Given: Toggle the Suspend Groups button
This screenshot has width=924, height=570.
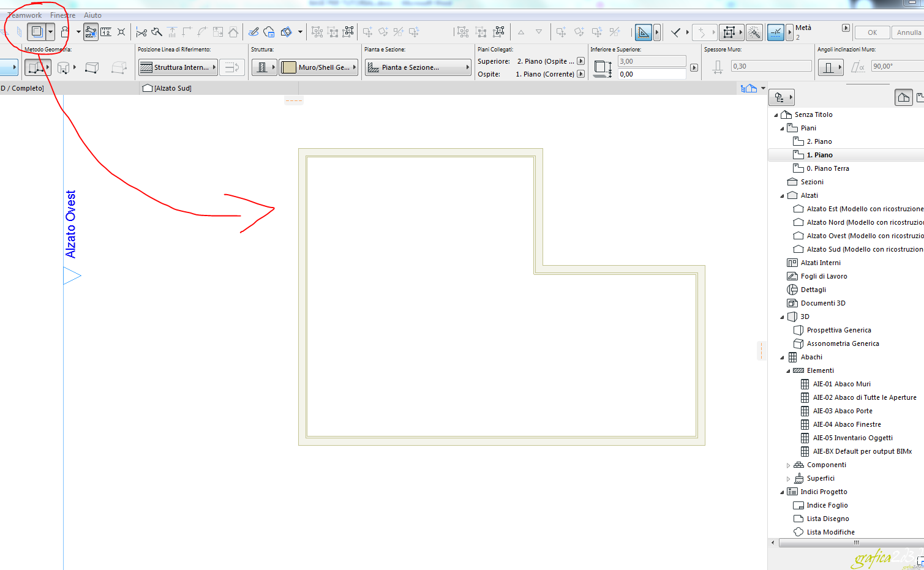Looking at the screenshot, I should pyautogui.click(x=91, y=32).
